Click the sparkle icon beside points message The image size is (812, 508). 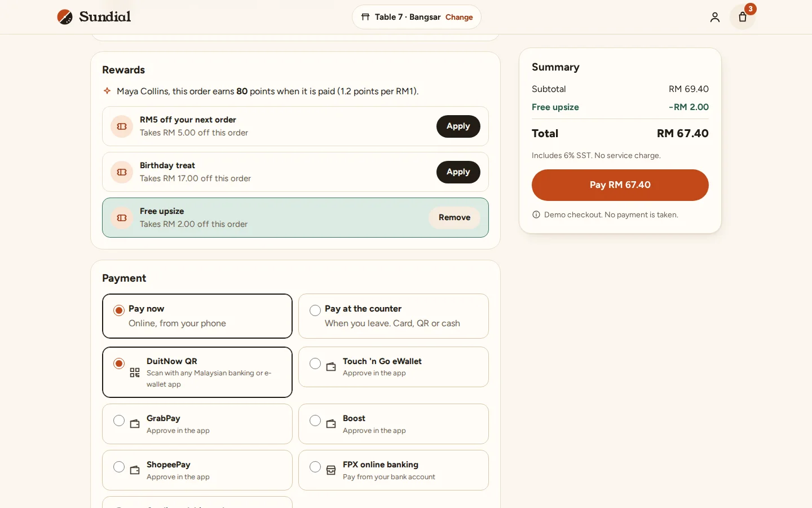click(x=107, y=91)
